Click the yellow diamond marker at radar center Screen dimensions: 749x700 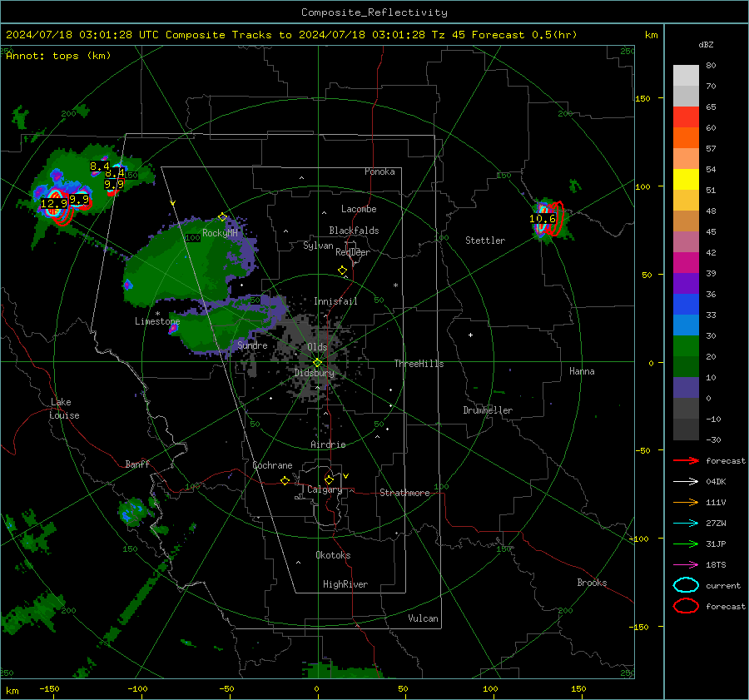(317, 363)
